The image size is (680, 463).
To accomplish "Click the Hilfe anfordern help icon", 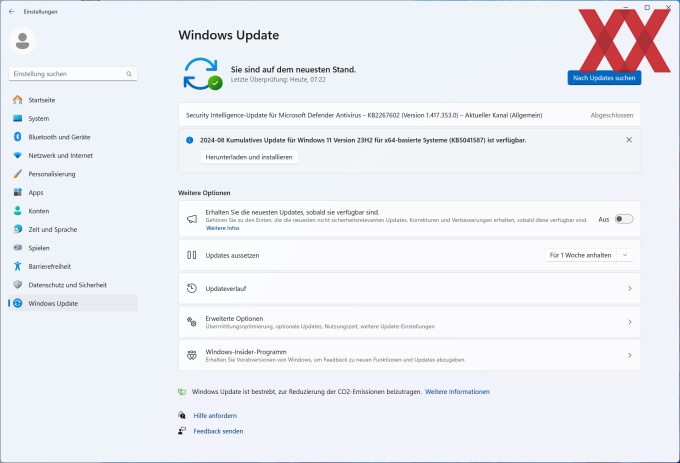I will coord(182,415).
